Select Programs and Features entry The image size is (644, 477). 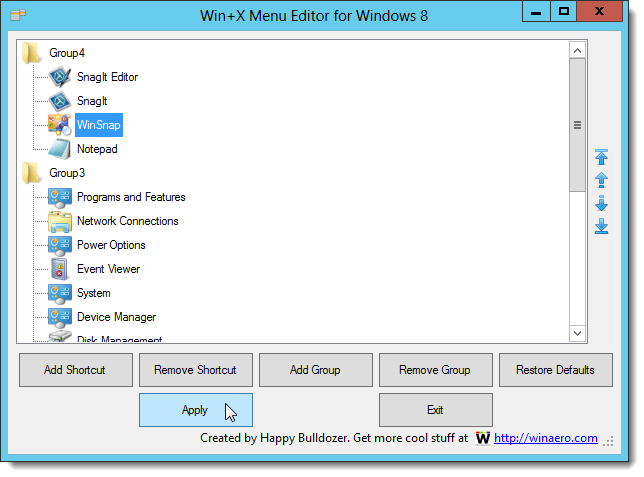pos(131,197)
